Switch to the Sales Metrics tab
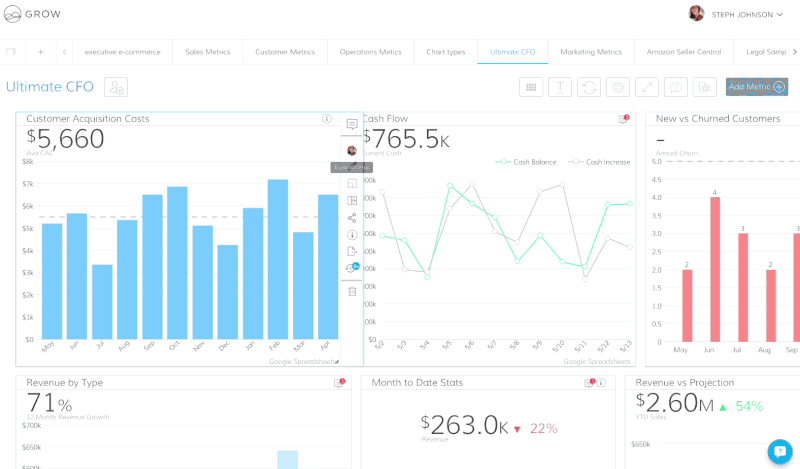Screen dimensions: 800x469 click(x=207, y=51)
